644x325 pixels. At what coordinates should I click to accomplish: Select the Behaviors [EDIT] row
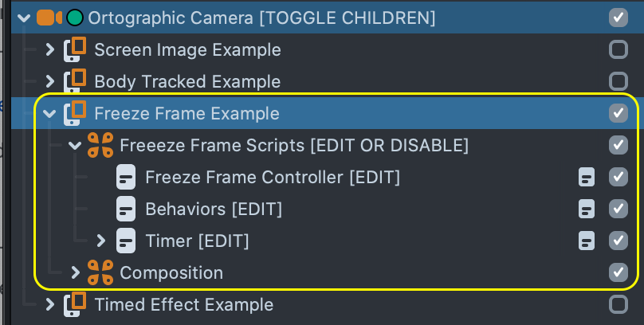tap(214, 209)
